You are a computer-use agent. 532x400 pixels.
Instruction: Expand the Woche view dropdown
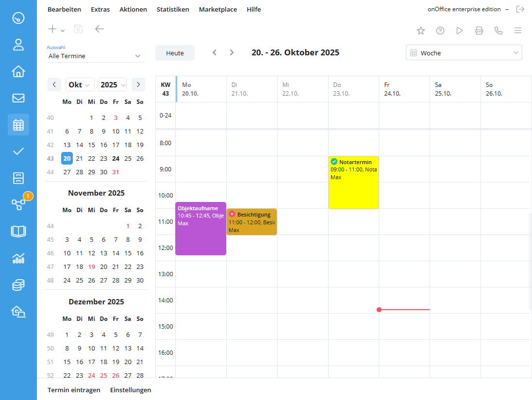click(x=464, y=53)
